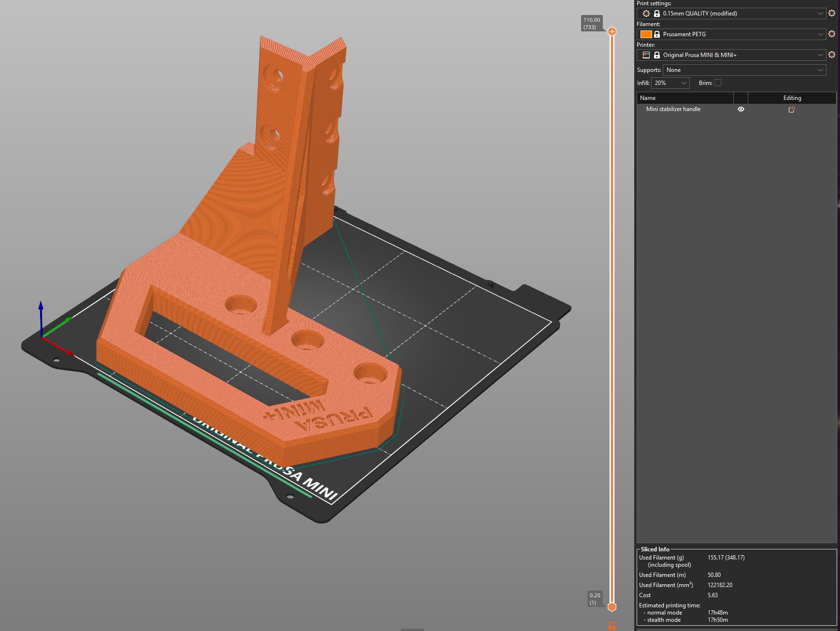The width and height of the screenshot is (840, 631).
Task: Toggle the unlock icon below the layer slider
Action: click(612, 626)
